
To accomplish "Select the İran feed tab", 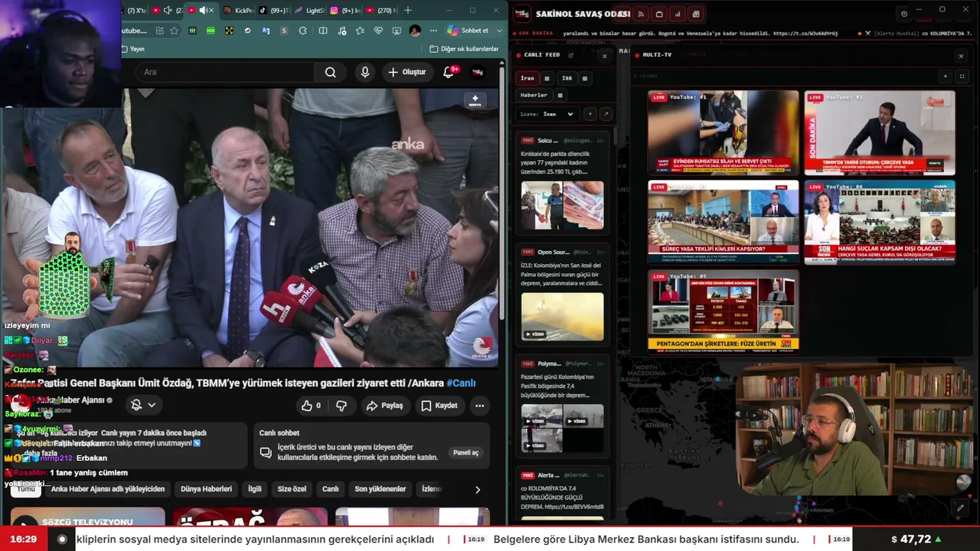I will [528, 78].
